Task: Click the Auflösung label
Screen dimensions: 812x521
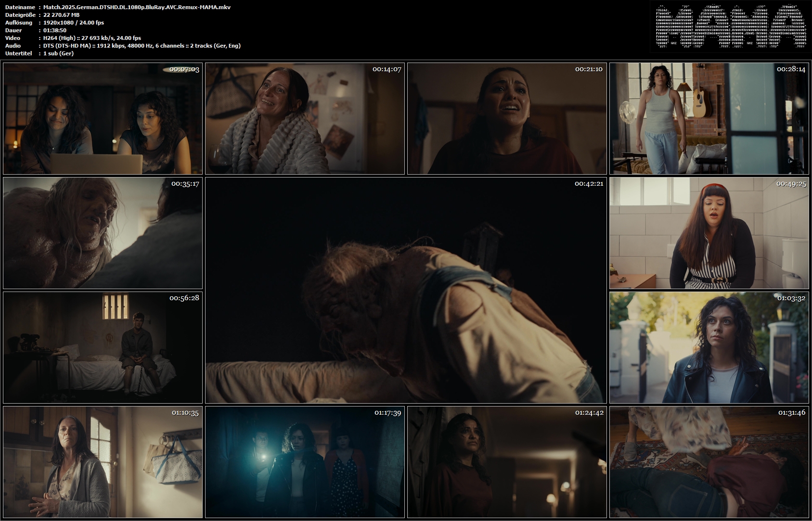Action: pos(18,23)
